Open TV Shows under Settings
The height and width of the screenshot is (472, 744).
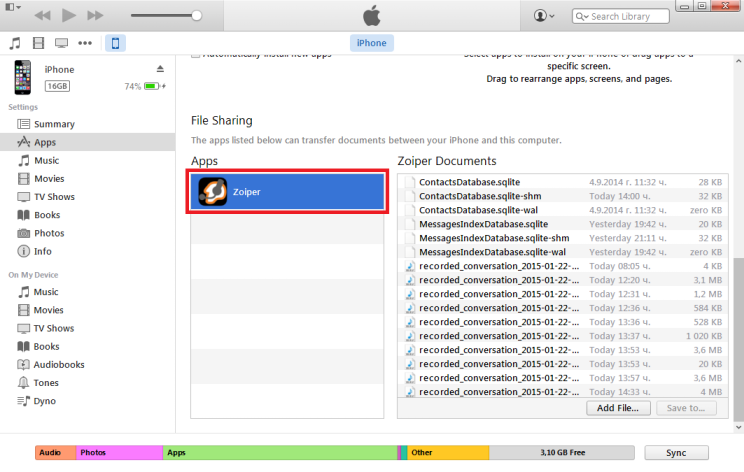pos(88,197)
